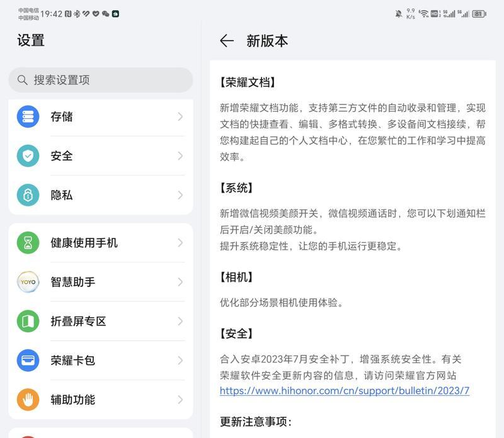Screen dimensions: 504x438
Task: Tap the Wi-Fi status icon
Action: (424, 14)
